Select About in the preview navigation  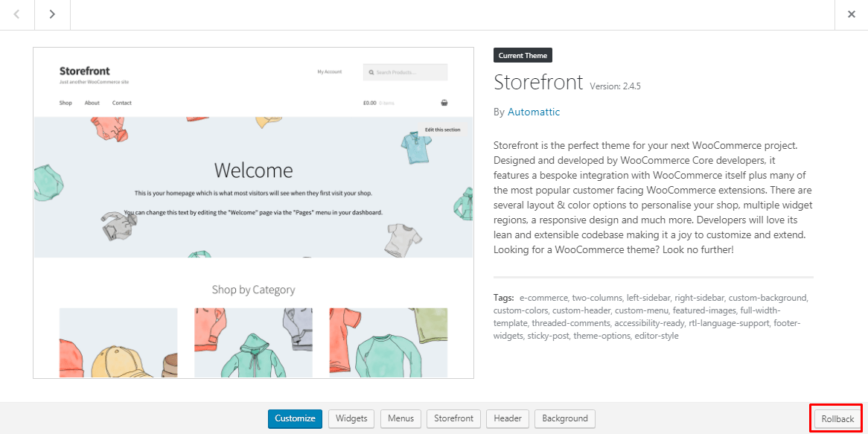tap(92, 103)
